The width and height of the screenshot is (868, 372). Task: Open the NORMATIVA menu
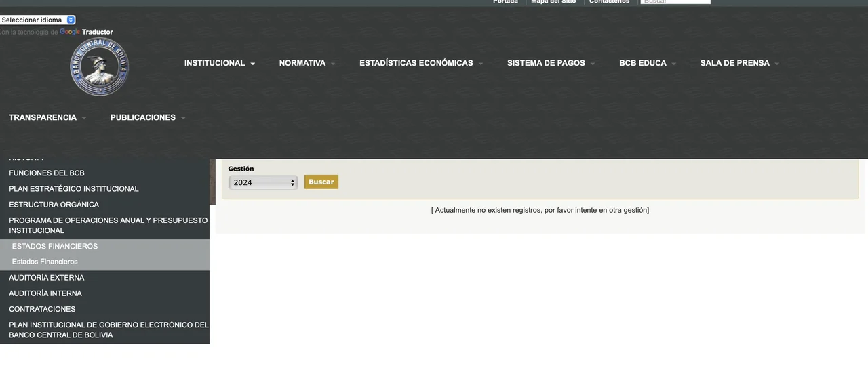[x=302, y=63]
